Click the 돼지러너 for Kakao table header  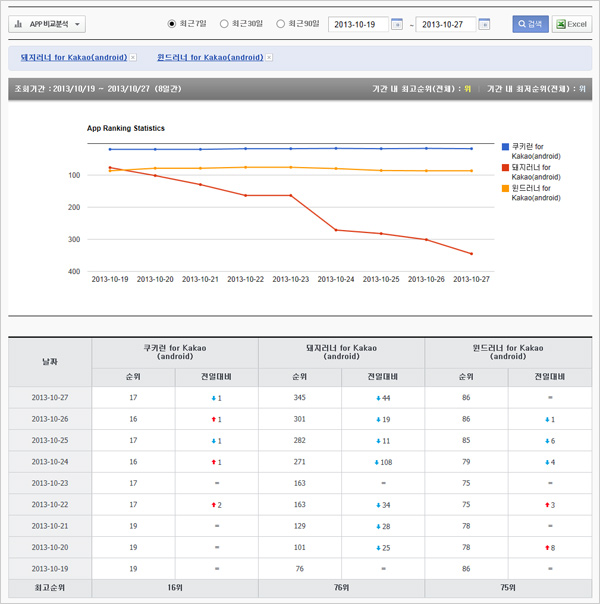[x=341, y=352]
